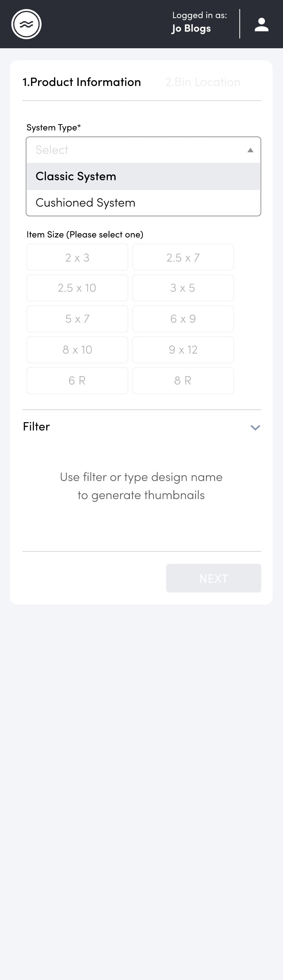Pick the 5 x 7 size

pos(77,319)
